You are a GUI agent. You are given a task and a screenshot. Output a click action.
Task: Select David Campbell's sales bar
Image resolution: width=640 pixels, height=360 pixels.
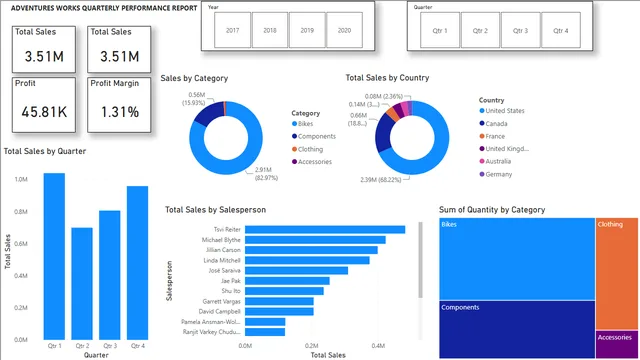[279, 311]
